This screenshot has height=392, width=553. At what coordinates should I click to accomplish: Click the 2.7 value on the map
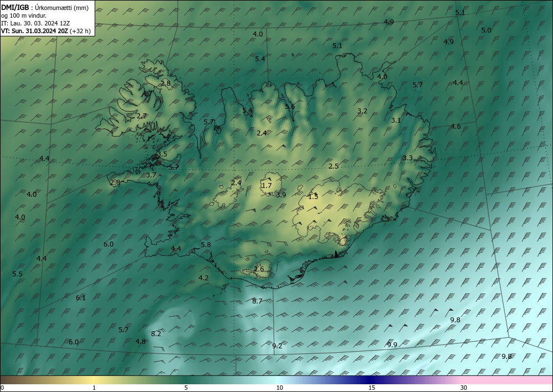[x=142, y=116]
